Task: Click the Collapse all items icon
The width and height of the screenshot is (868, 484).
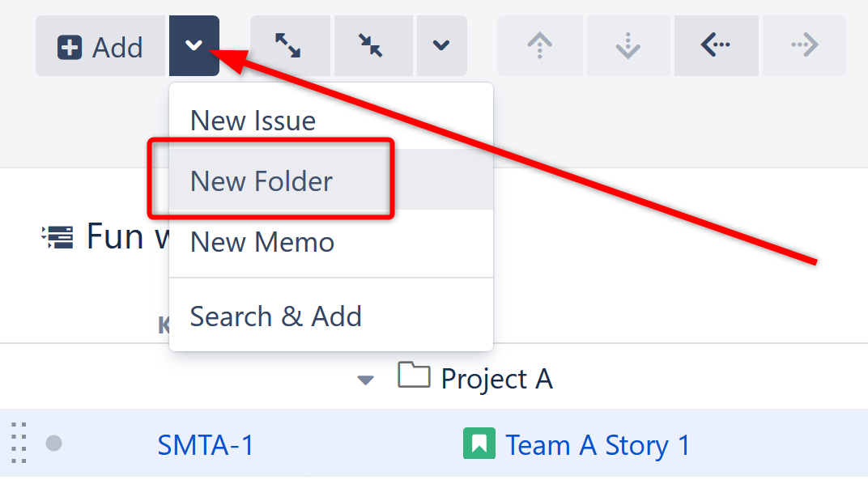Action: click(372, 45)
